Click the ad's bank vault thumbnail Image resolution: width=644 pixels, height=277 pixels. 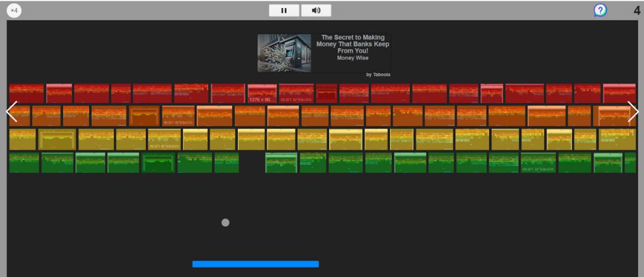pos(284,53)
